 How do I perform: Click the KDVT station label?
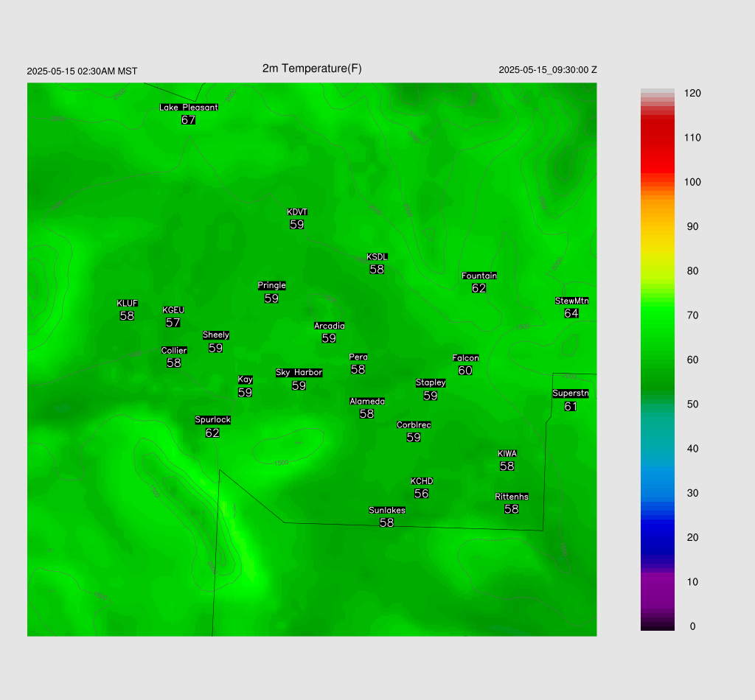point(297,212)
